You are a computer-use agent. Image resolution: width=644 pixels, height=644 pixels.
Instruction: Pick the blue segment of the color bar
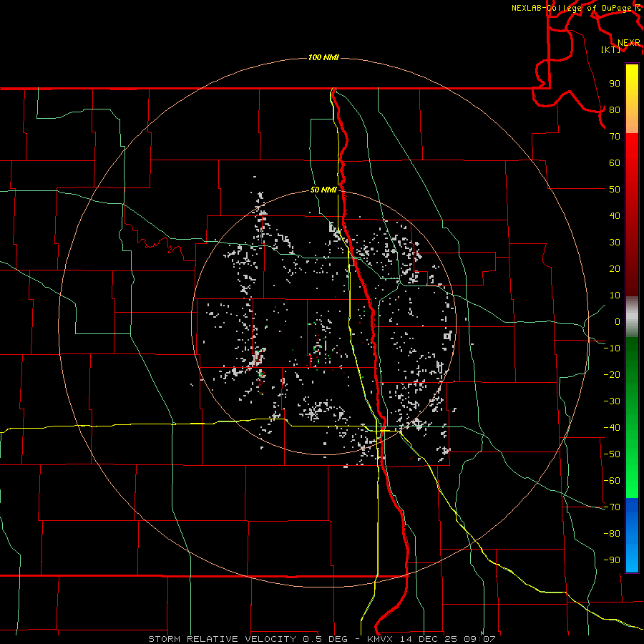632,535
